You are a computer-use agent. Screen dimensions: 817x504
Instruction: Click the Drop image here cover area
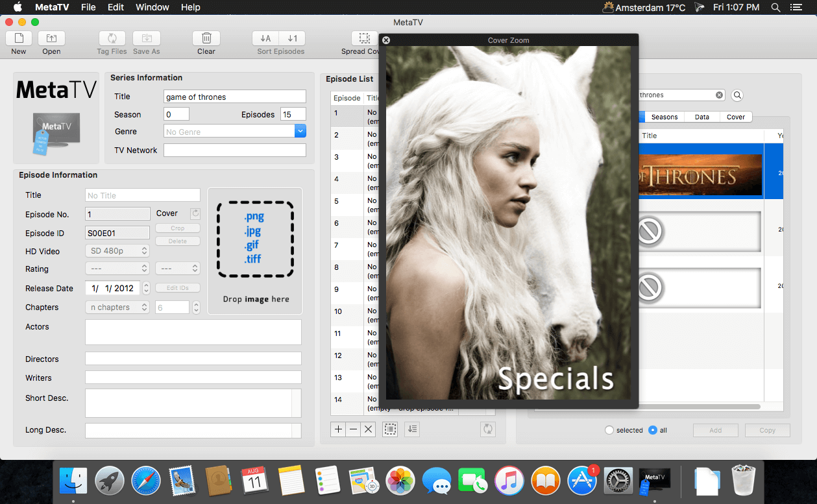255,252
